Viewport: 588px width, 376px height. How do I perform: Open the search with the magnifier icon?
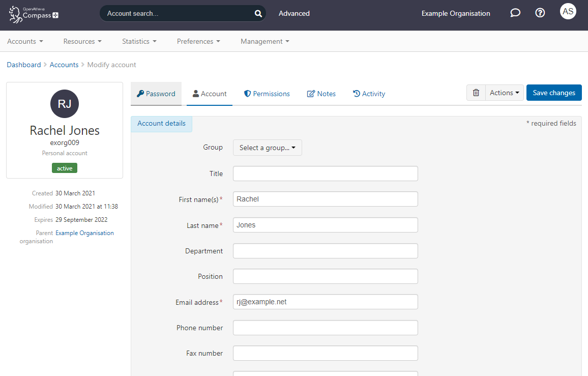[258, 13]
